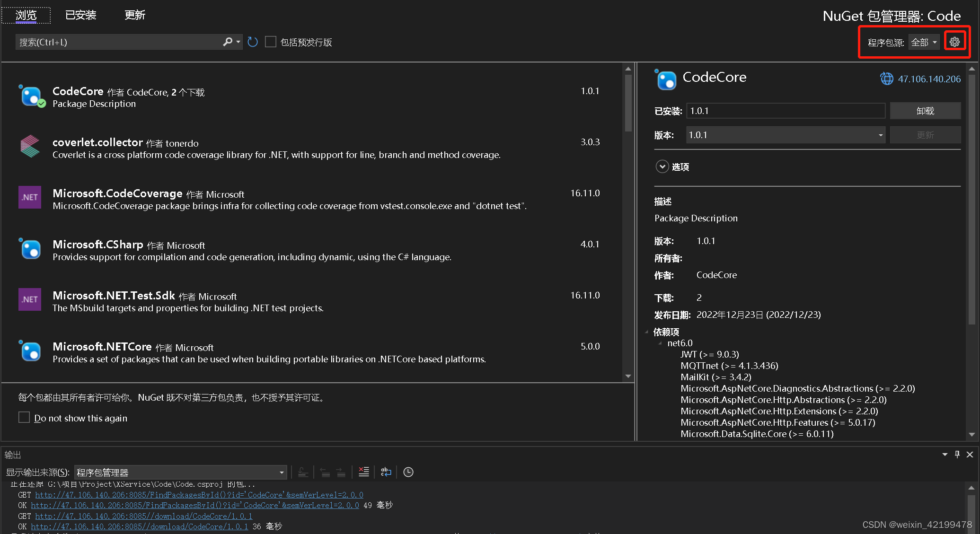
Task: Pin the output panel
Action: pos(957,455)
